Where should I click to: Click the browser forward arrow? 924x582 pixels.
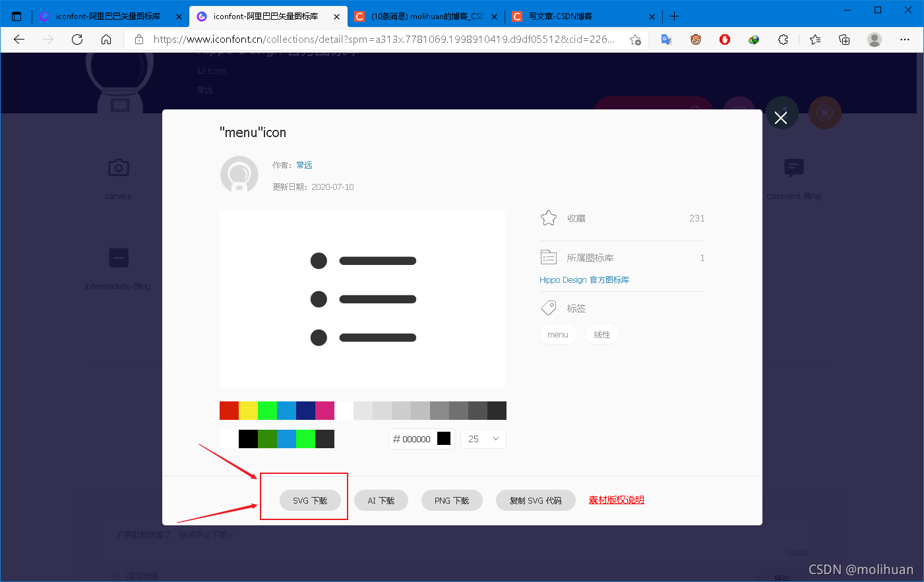pos(48,40)
